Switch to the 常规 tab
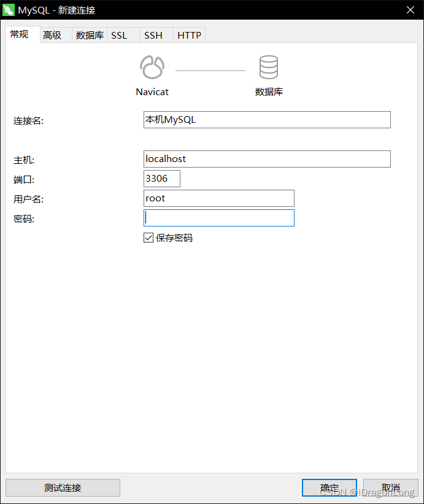Image resolution: width=424 pixels, height=504 pixels. pos(23,34)
